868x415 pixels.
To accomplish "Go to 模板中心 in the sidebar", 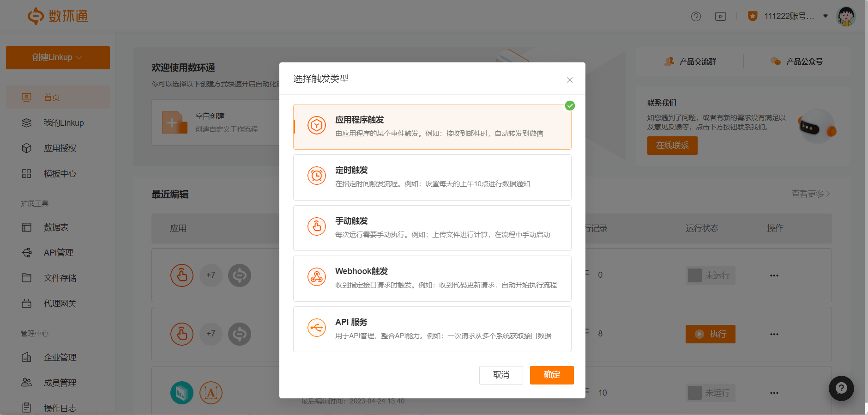I will [60, 174].
